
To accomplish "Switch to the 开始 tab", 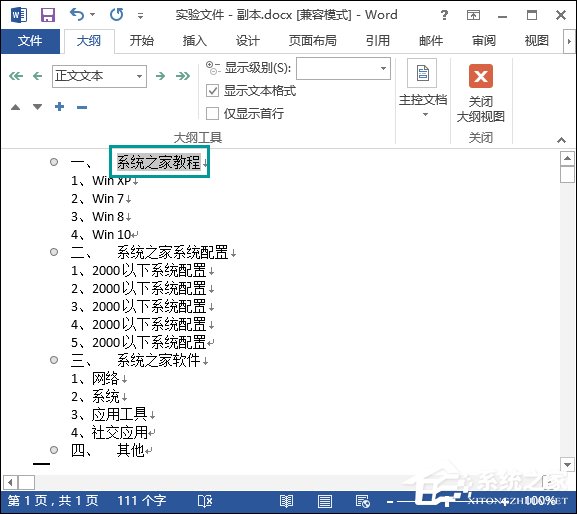I will (142, 41).
